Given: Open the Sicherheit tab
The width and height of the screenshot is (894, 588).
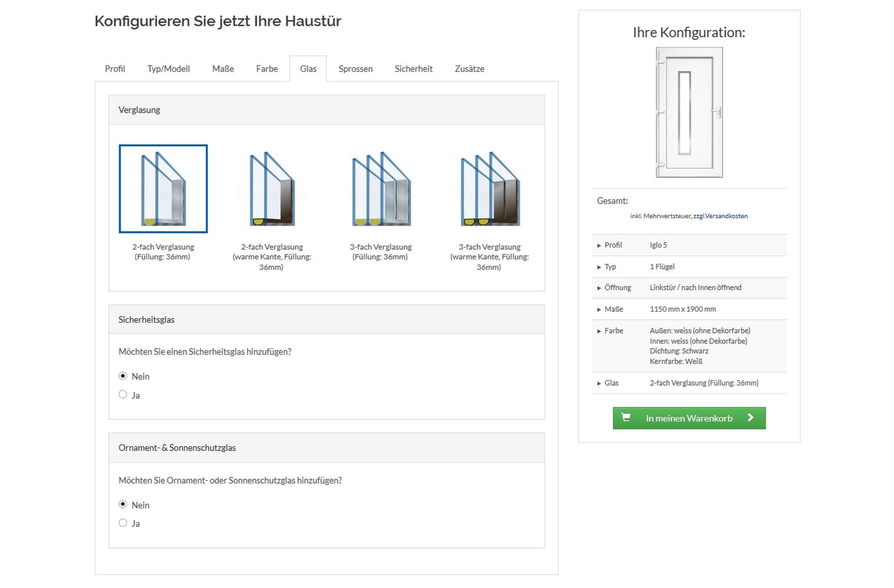Looking at the screenshot, I should tap(413, 69).
